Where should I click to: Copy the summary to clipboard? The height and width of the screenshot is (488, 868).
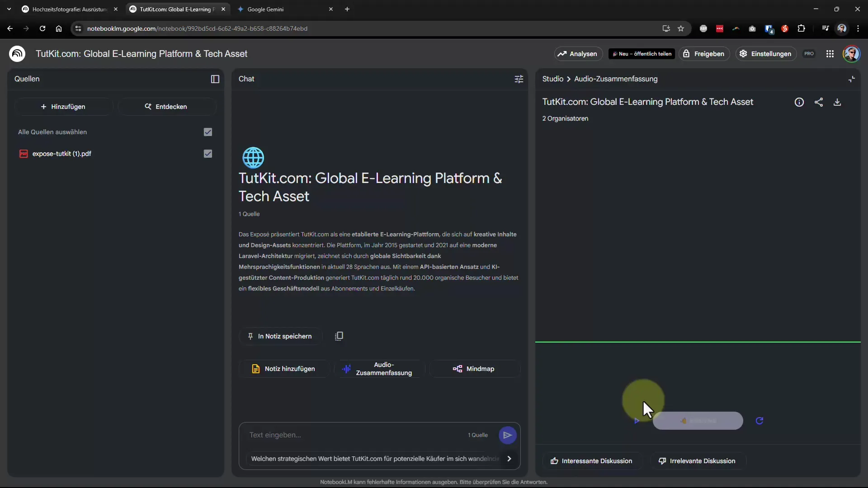point(339,336)
